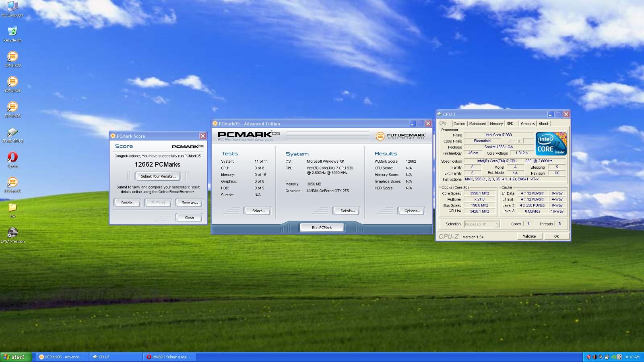Switch to PCMark05 Advanced taskbar button
644x362 pixels.
point(62,357)
